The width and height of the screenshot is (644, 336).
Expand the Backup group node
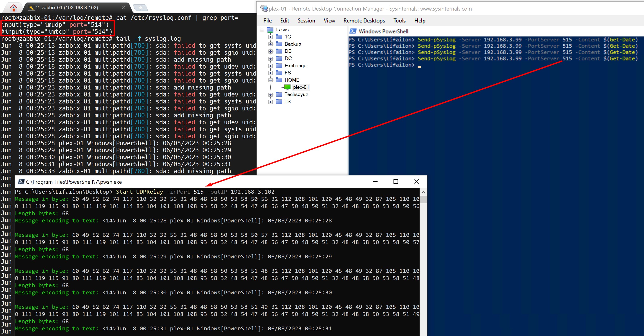pyautogui.click(x=270, y=44)
